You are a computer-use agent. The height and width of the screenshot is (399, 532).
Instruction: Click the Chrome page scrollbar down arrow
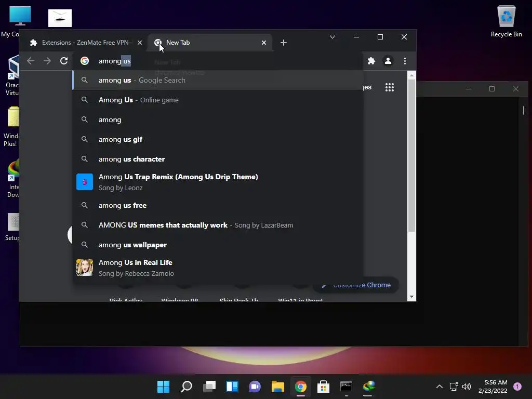(411, 297)
